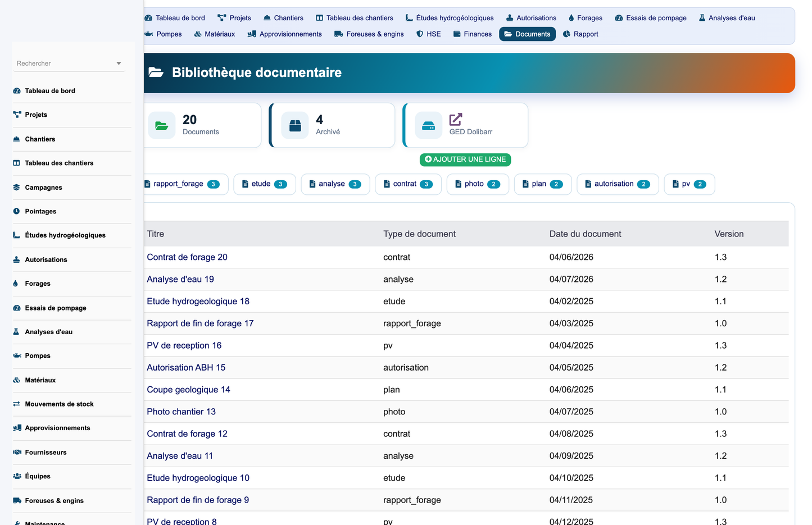Click the Tableau de bord sidebar gauge icon
This screenshot has height=525, width=812.
pos(17,91)
